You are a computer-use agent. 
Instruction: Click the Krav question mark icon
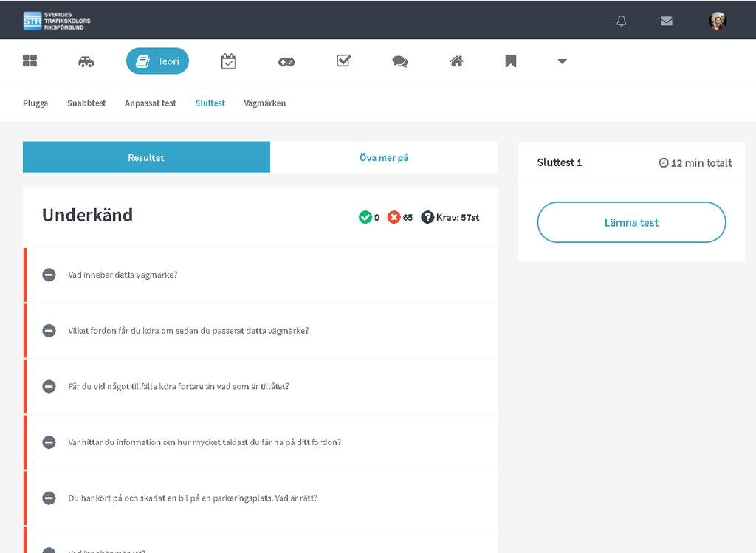coord(427,218)
